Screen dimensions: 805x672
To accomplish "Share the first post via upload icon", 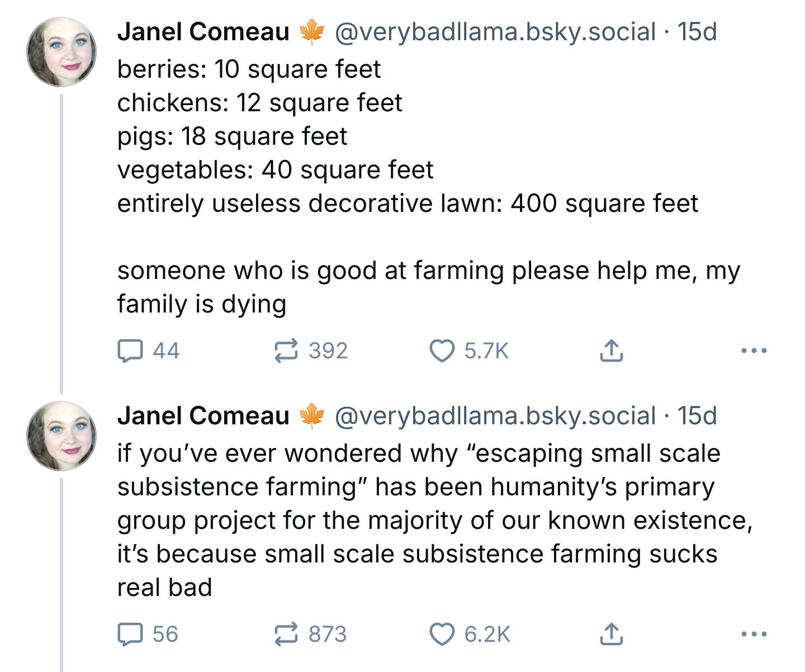I will click(611, 351).
